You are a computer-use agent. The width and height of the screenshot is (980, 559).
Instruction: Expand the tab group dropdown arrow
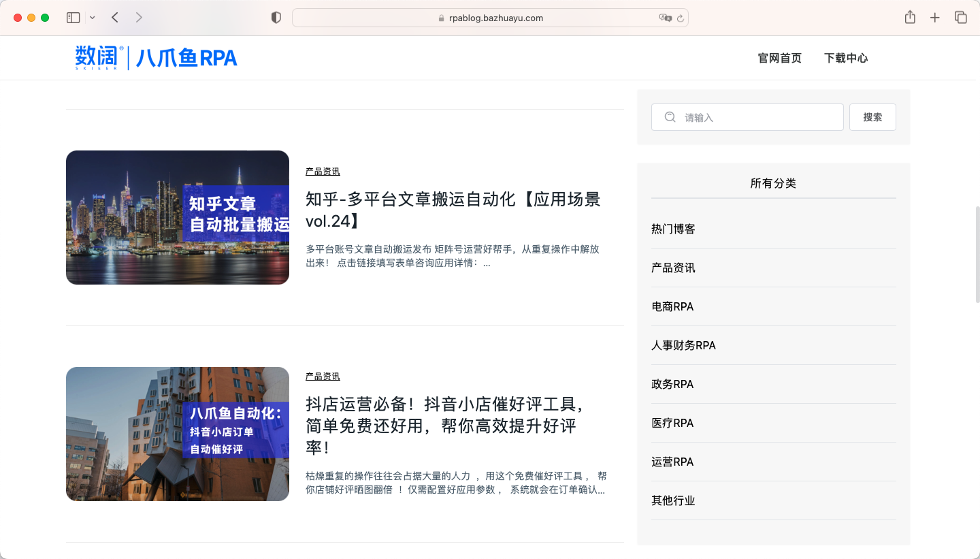pyautogui.click(x=93, y=18)
